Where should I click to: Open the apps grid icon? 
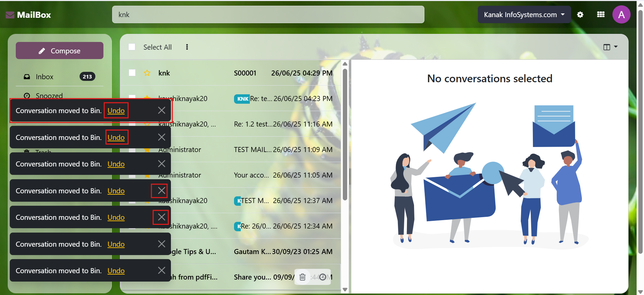[601, 14]
